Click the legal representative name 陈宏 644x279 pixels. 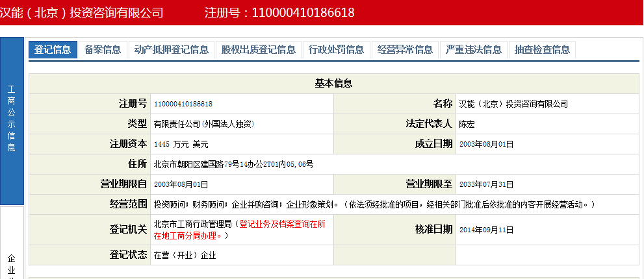click(467, 124)
